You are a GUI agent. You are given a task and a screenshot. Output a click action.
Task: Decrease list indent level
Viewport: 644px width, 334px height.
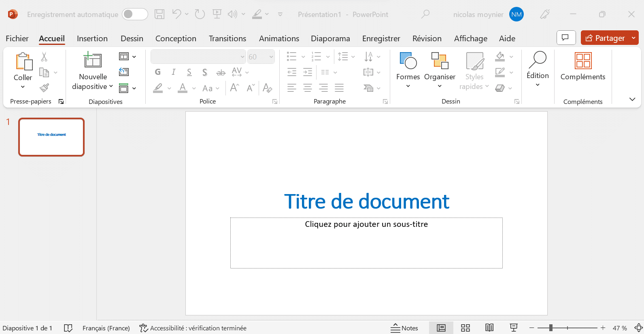click(292, 72)
